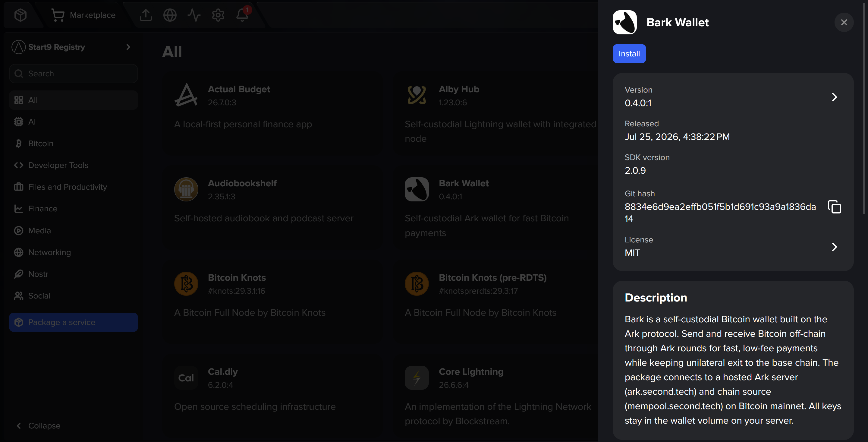The height and width of the screenshot is (442, 868).
Task: Open the Actual Budget title
Action: pyautogui.click(x=239, y=89)
